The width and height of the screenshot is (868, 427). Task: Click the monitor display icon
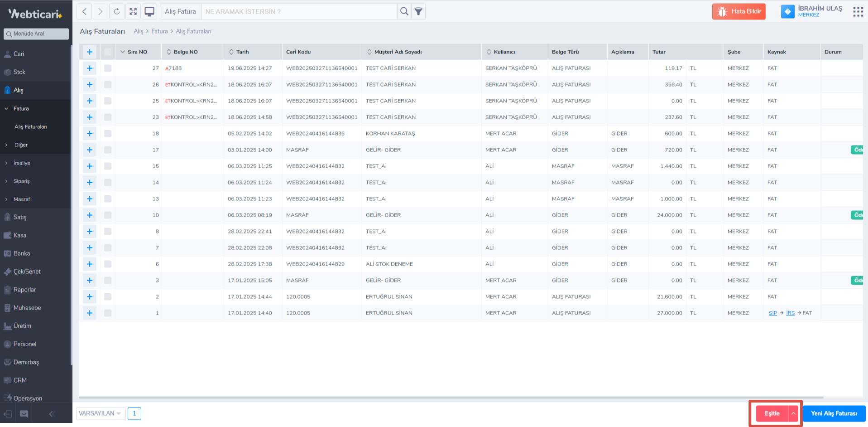click(x=149, y=11)
